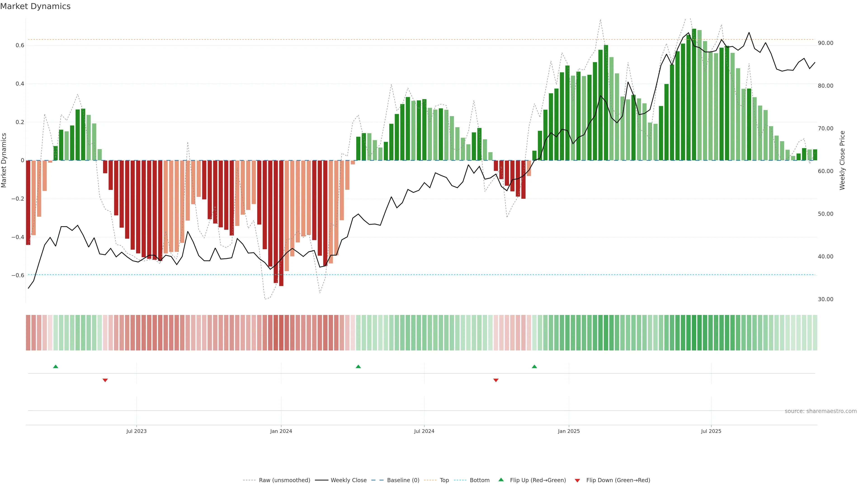The image size is (868, 488).
Task: Click the red flip-down triangle near October 2024
Action: (496, 380)
